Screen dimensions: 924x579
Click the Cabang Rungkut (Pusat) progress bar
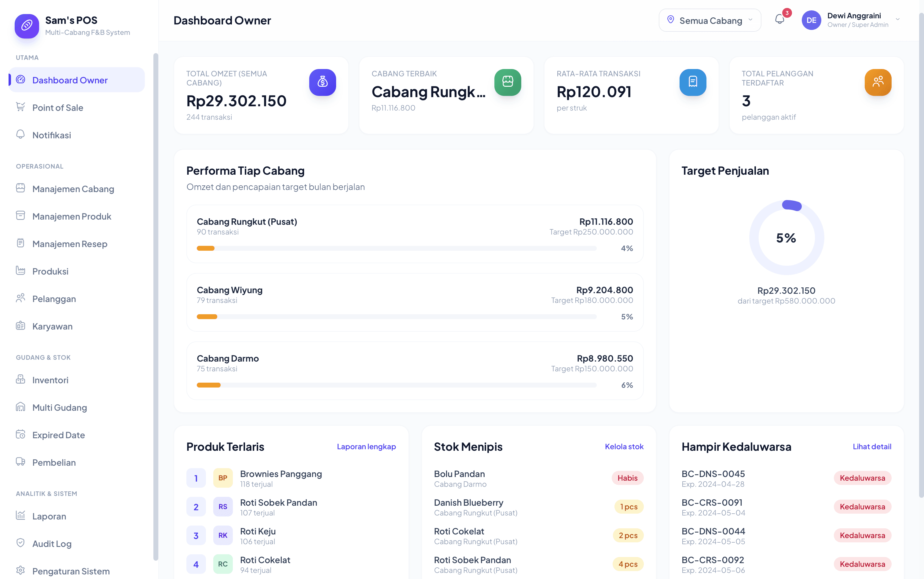(397, 249)
